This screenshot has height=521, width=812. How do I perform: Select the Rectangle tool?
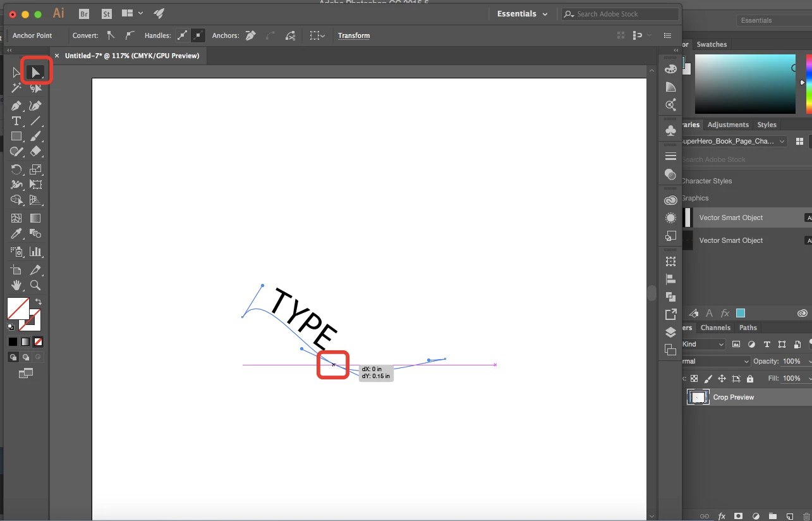click(17, 136)
